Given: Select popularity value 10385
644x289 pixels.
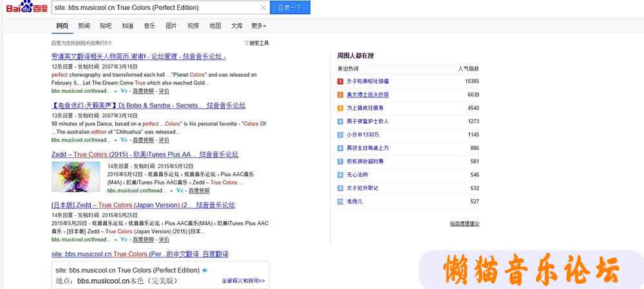Looking at the screenshot, I should pyautogui.click(x=472, y=81).
